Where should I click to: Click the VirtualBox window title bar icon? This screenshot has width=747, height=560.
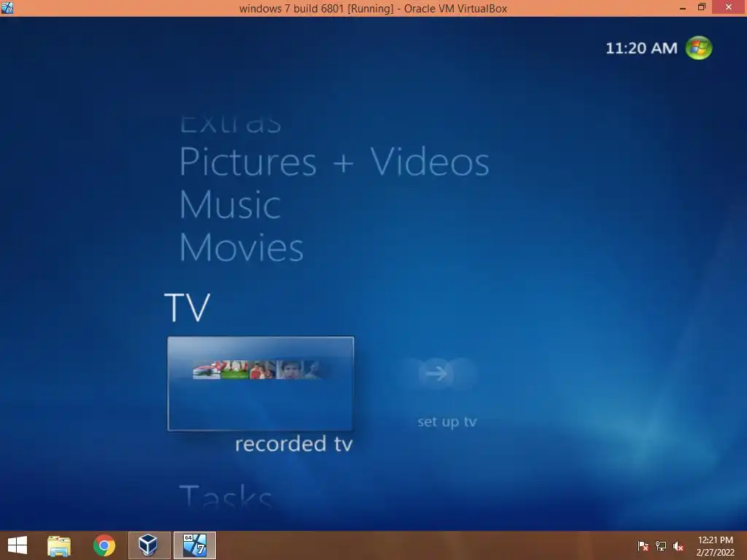point(7,7)
